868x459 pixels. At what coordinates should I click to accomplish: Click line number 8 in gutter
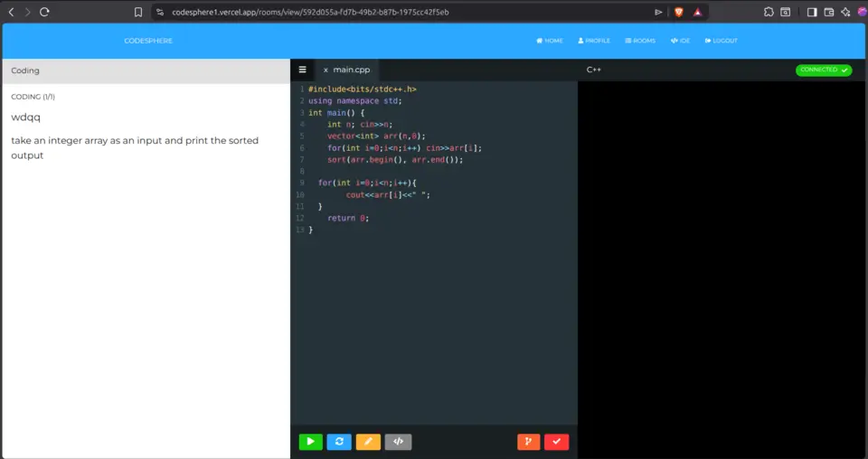point(302,172)
